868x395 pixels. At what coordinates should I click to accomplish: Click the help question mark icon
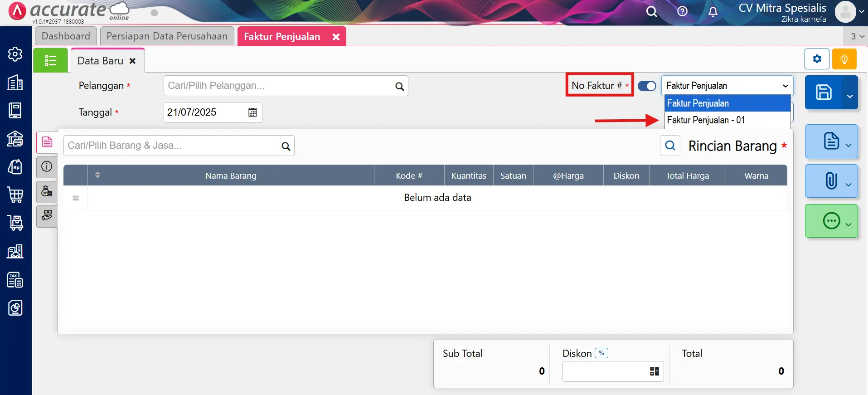click(x=682, y=12)
